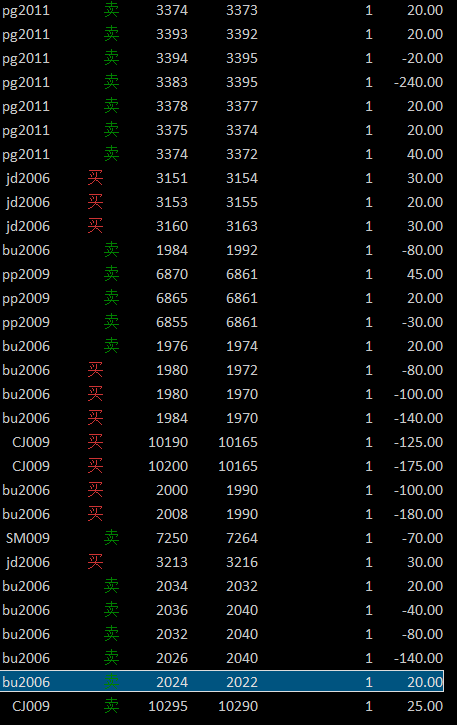Select the pp2009 row with 45.00 profit

coord(222,274)
